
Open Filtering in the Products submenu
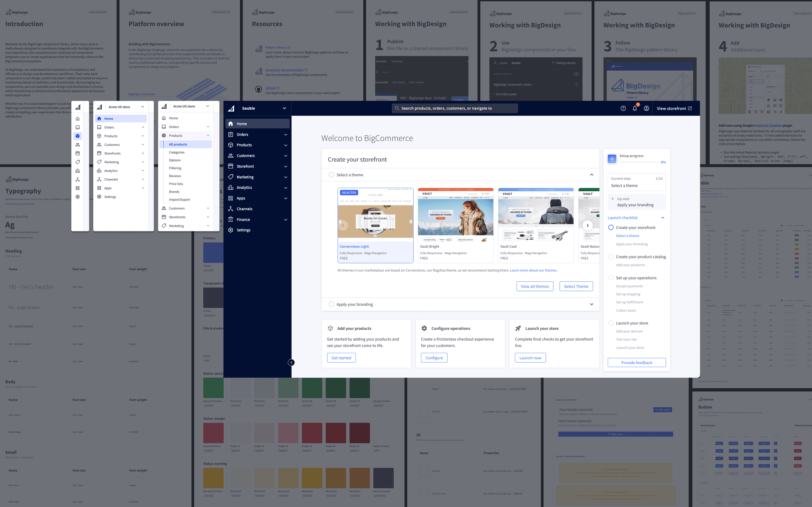pyautogui.click(x=175, y=168)
